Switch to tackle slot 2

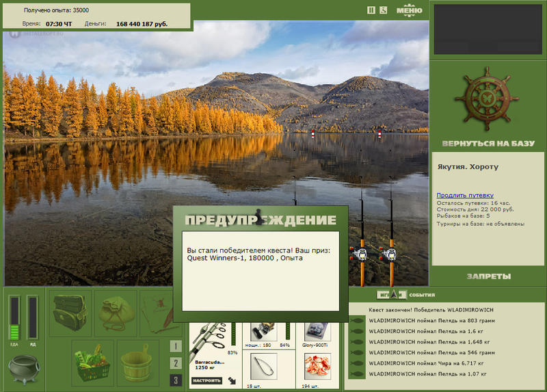coord(176,363)
